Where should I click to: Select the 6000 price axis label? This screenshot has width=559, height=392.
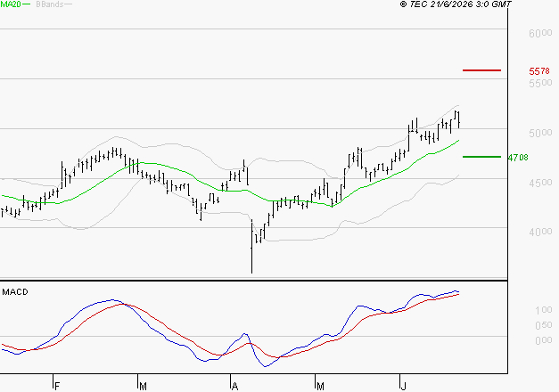pyautogui.click(x=540, y=34)
